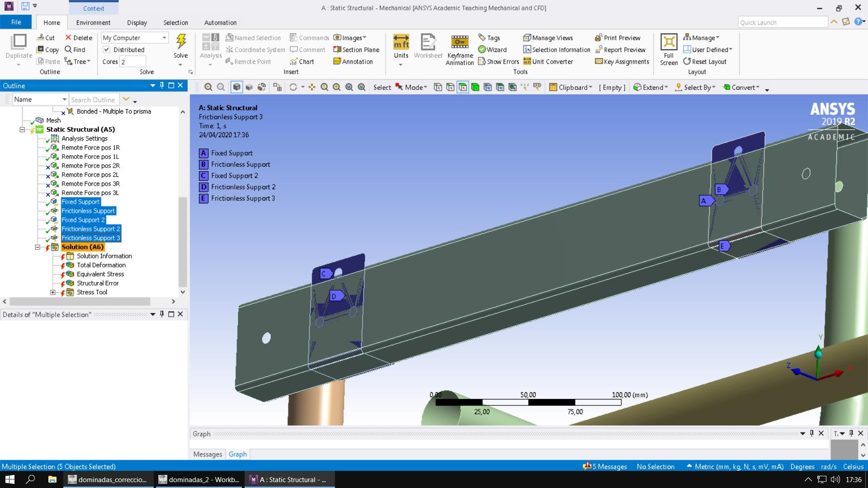868x488 pixels.
Task: Click the Solve lightning bolt icon
Action: pyautogui.click(x=181, y=42)
